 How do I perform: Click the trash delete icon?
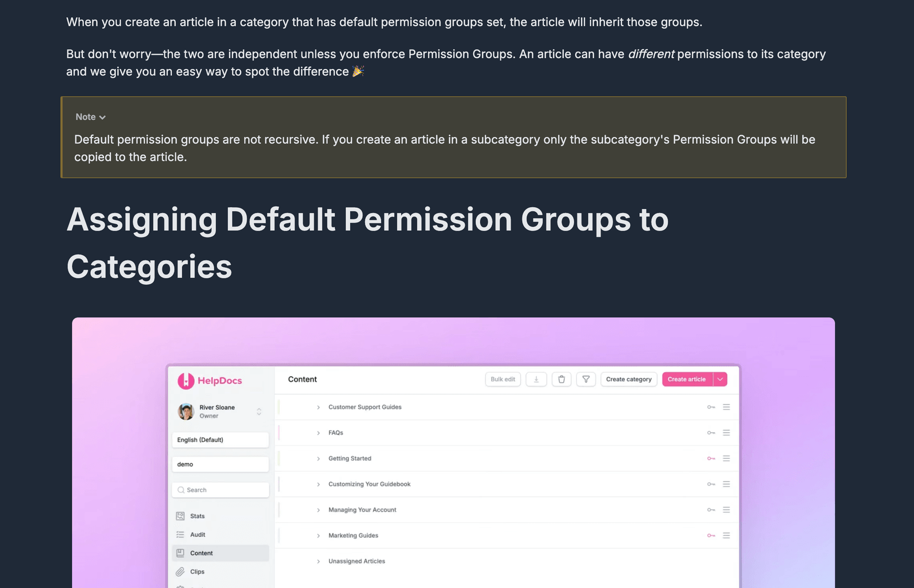562,379
